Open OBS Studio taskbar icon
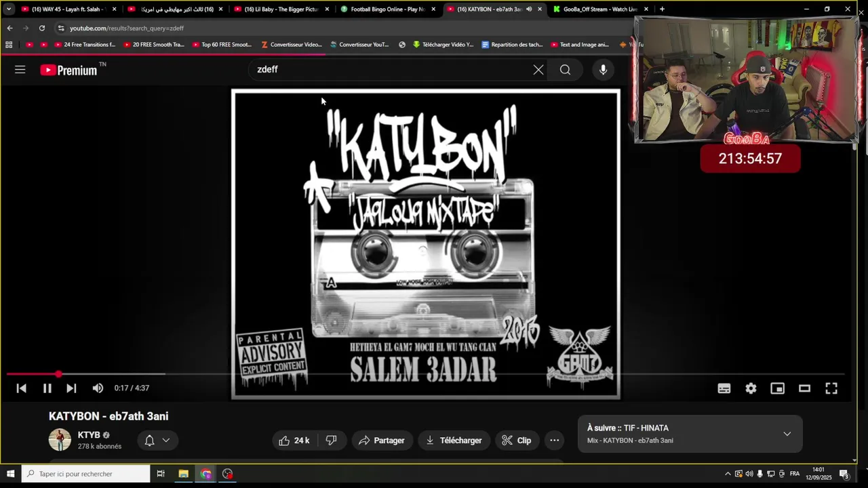 (x=227, y=474)
